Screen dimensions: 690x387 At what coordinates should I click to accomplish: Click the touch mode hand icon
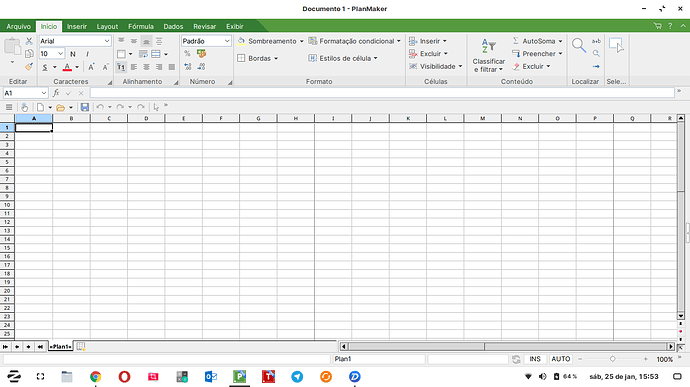coord(25,107)
